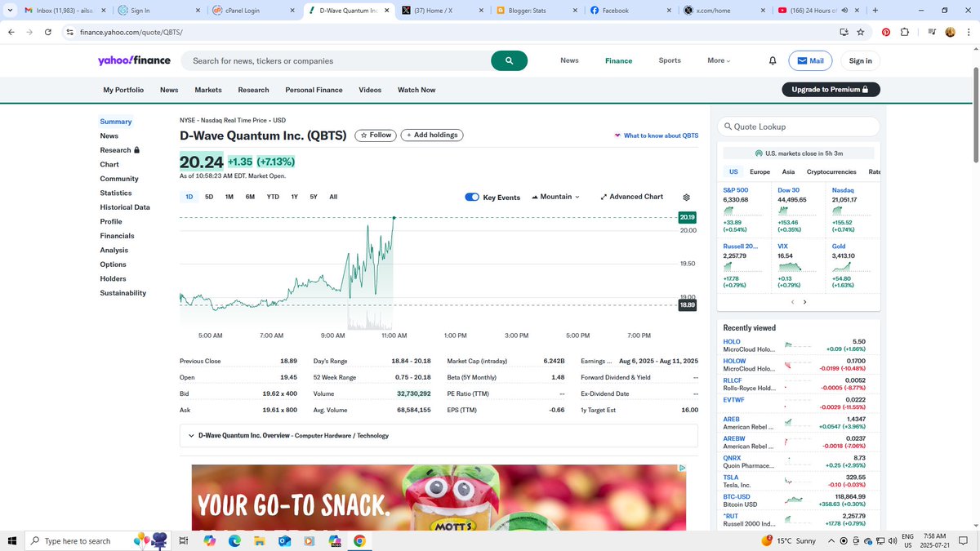980x551 pixels.
Task: Open the browser Extensions puzzle icon
Action: (905, 32)
